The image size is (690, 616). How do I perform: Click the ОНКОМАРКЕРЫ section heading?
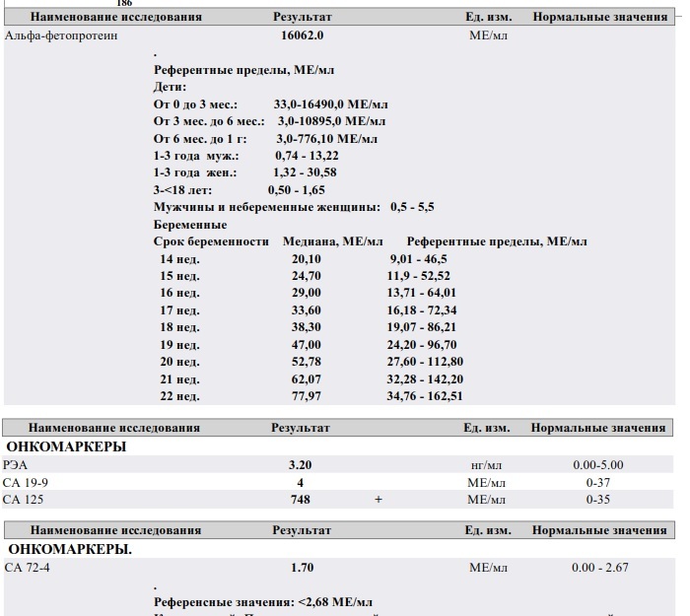tap(66, 446)
